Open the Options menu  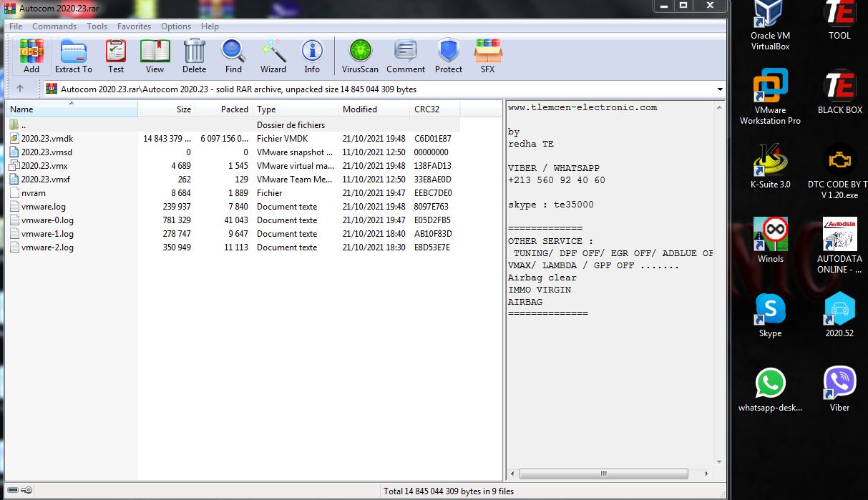click(x=176, y=26)
